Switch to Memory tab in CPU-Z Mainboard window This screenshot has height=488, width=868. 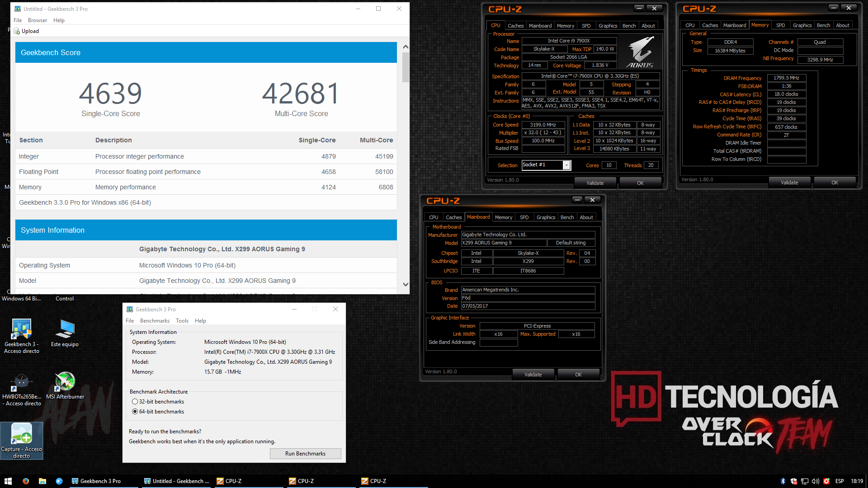tap(503, 217)
